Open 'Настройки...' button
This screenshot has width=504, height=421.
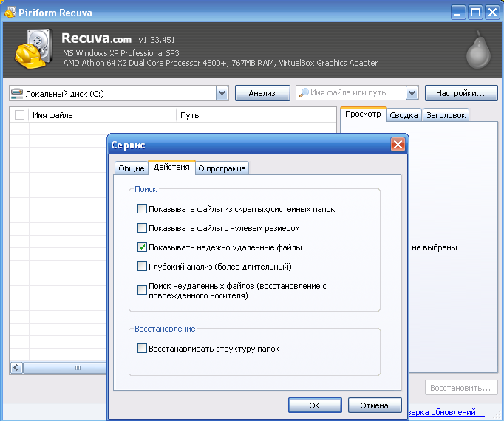click(460, 93)
